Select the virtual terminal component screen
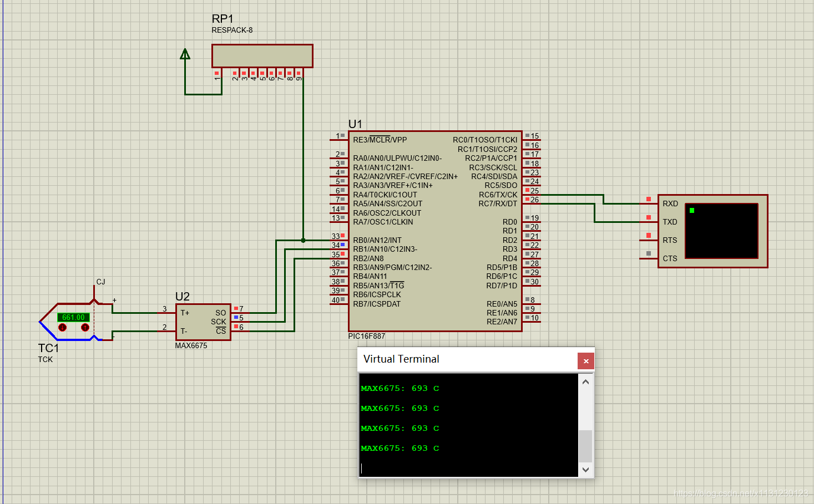 tap(721, 231)
